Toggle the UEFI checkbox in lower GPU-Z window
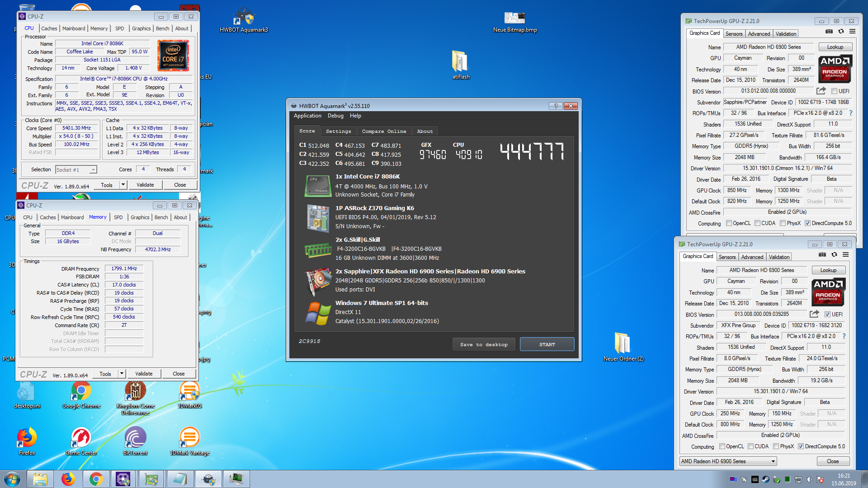Image resolution: width=868 pixels, height=488 pixels. [827, 314]
